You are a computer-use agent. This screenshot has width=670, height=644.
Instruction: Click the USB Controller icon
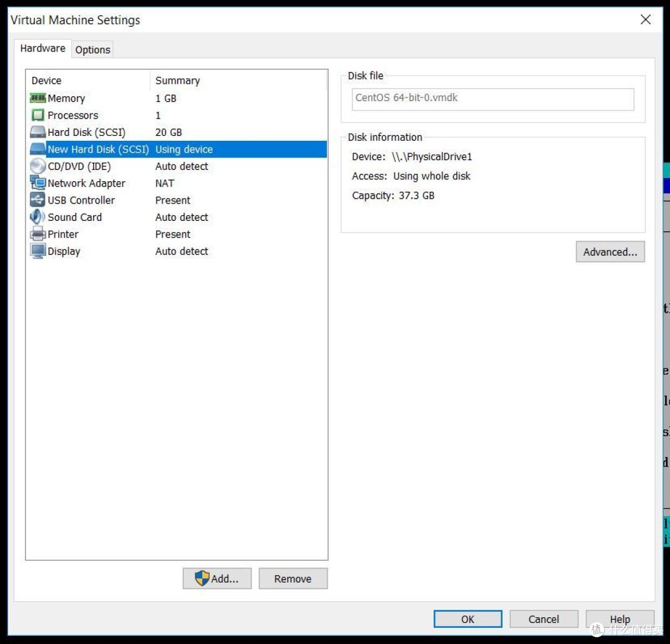click(38, 200)
